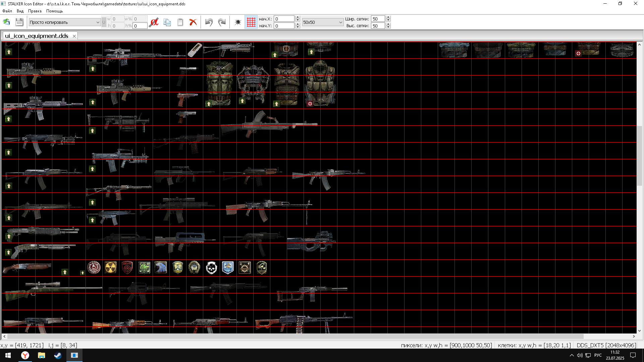Select the skull faction patch icon
This screenshot has height=362, width=644.
[x=211, y=268]
